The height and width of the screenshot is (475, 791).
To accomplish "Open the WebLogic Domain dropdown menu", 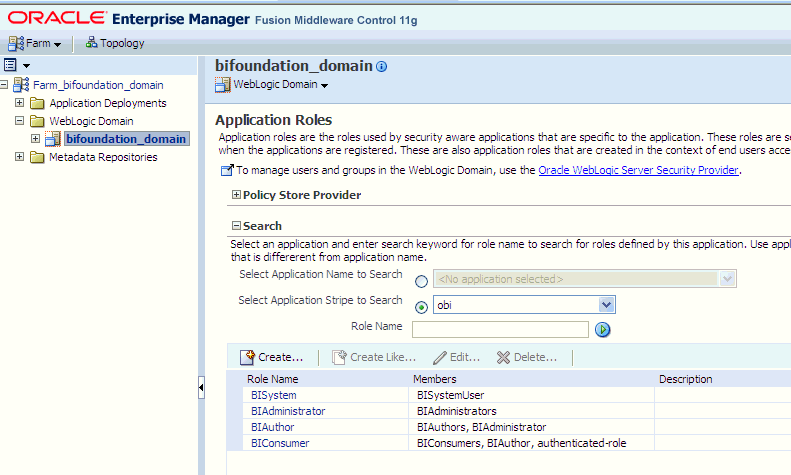I will pos(280,85).
